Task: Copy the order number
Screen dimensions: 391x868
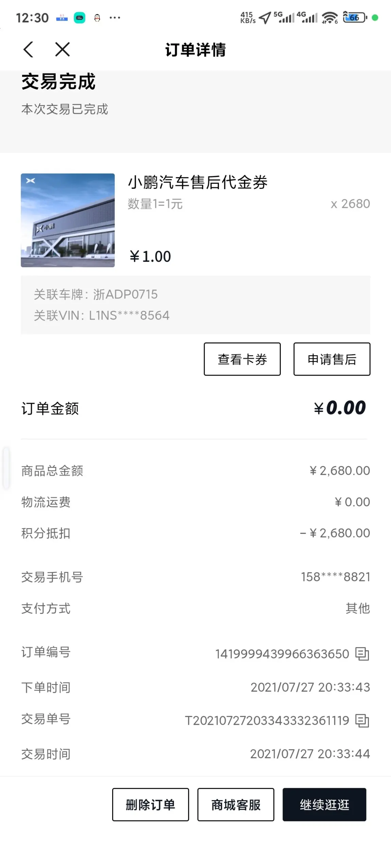Action: click(x=362, y=654)
